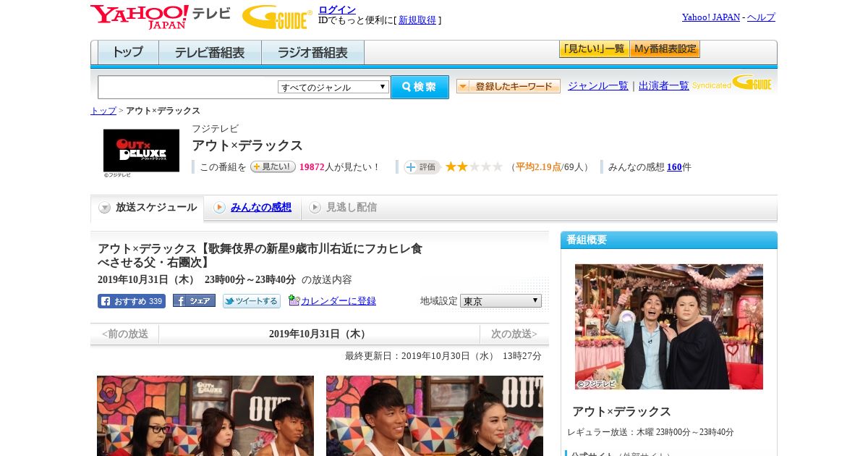Go to <前の放送 previous broadcast
868x456 pixels.
(x=125, y=334)
